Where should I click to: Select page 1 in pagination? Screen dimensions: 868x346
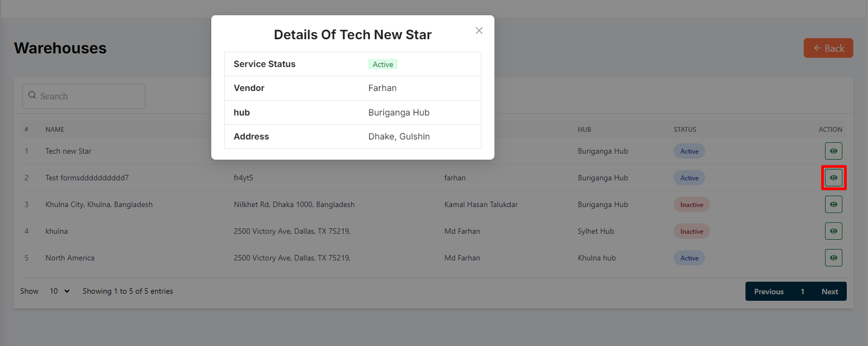(802, 292)
